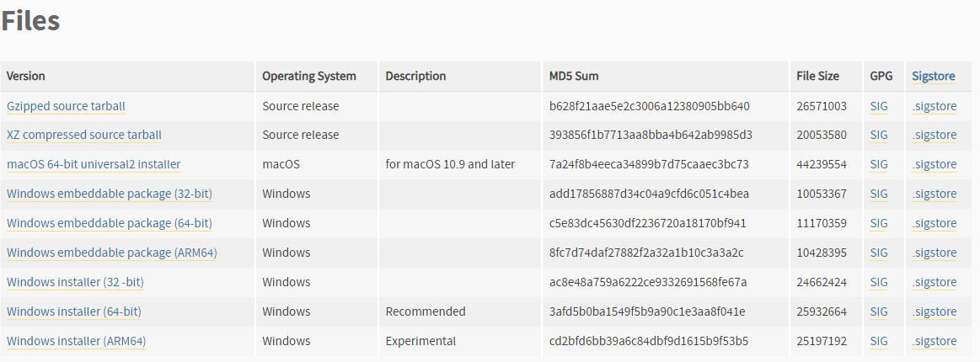This screenshot has height=362, width=980.
Task: Select Windows embeddable package (ARM64) link
Action: pos(111,253)
